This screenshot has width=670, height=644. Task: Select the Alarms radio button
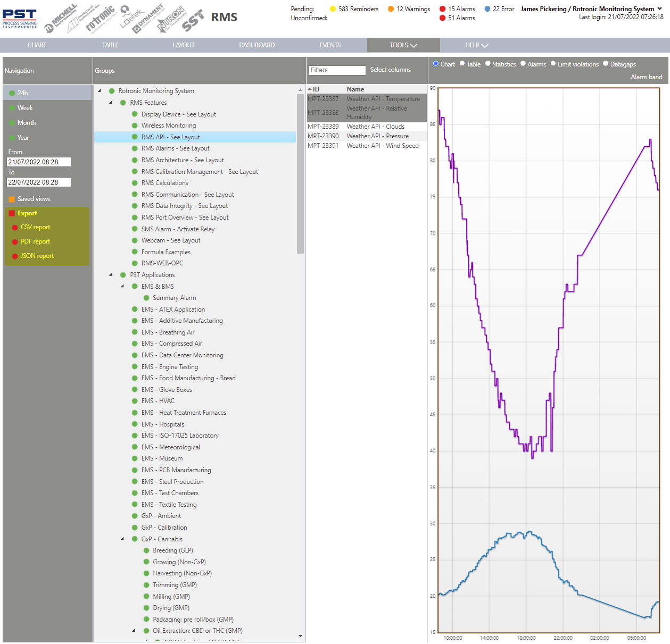click(523, 64)
